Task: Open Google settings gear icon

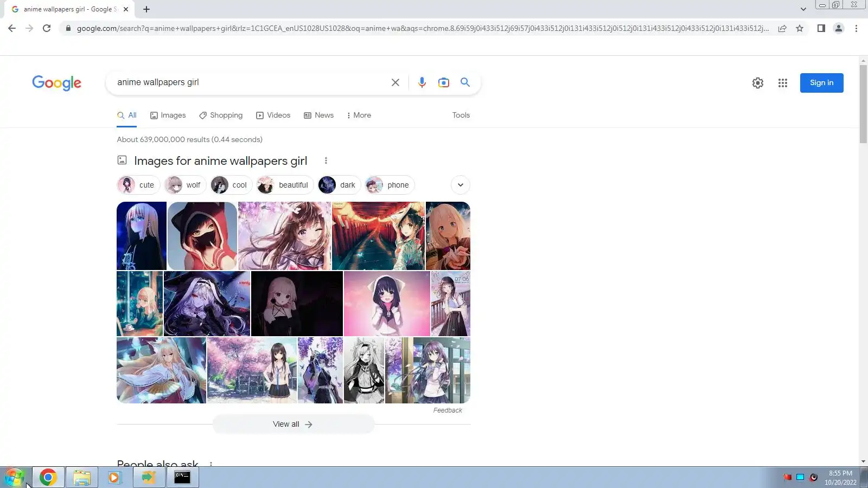Action: click(758, 83)
